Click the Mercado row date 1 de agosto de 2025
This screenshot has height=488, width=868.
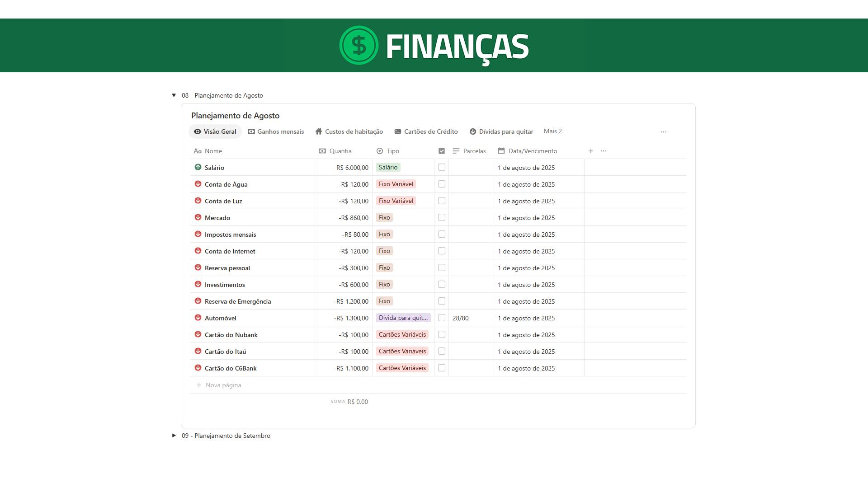tap(526, 218)
